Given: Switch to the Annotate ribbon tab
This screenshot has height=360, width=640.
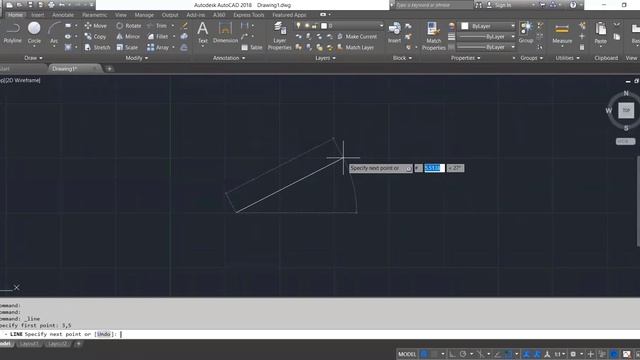Looking at the screenshot, I should pos(63,15).
